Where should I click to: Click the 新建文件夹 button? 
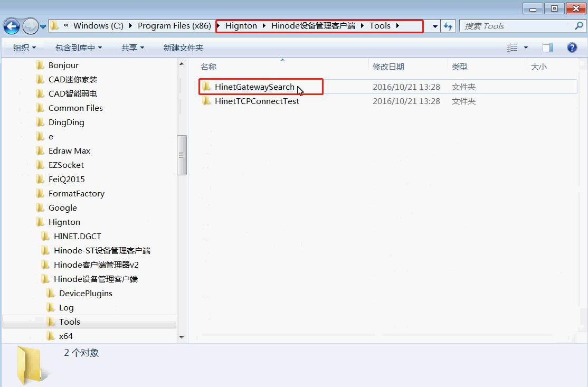[183, 48]
